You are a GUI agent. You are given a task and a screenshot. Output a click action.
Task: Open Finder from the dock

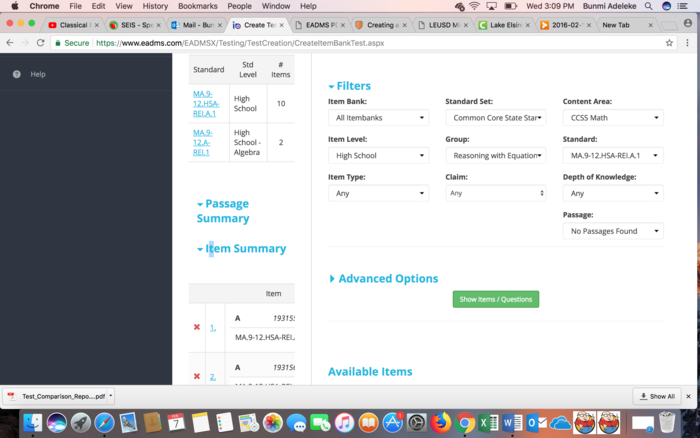33,423
